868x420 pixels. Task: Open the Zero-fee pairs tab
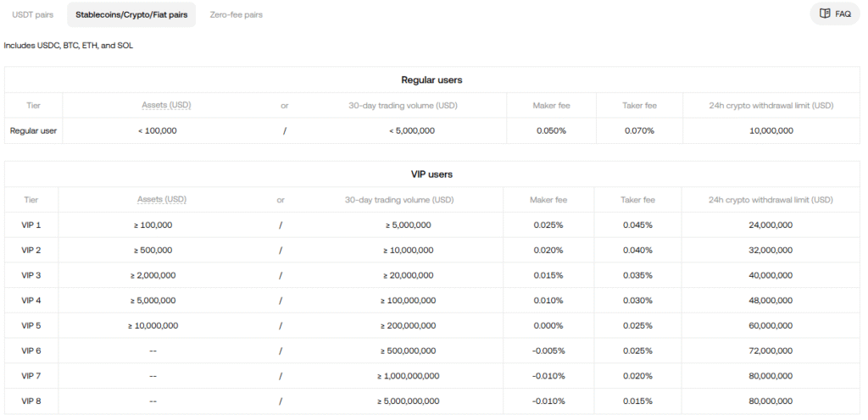236,14
